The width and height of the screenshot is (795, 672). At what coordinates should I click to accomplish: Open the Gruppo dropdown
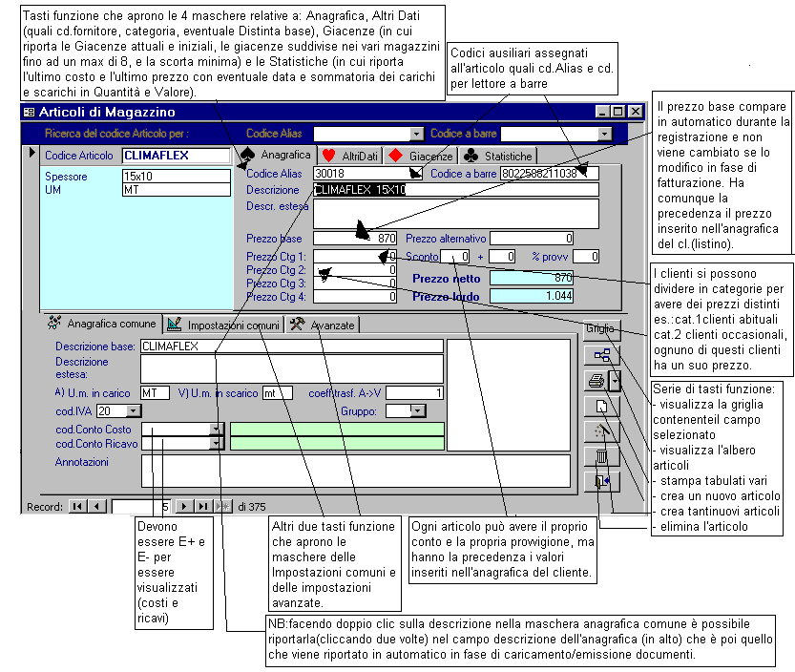click(418, 410)
